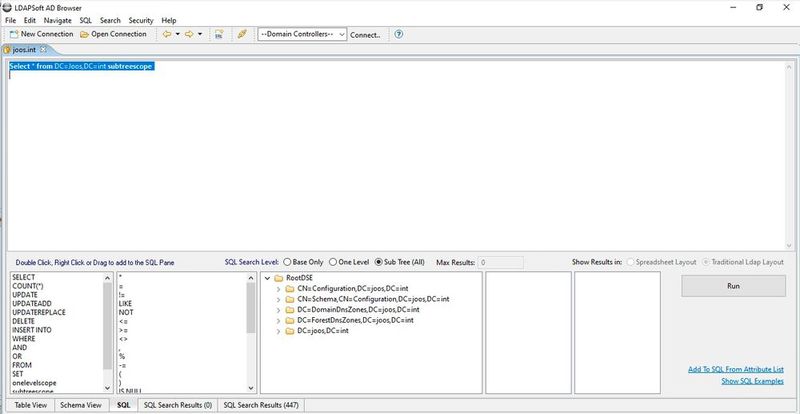The width and height of the screenshot is (800, 414).
Task: Expand the CN=Configuration,DC=joos,DC=int node
Action: [279, 289]
